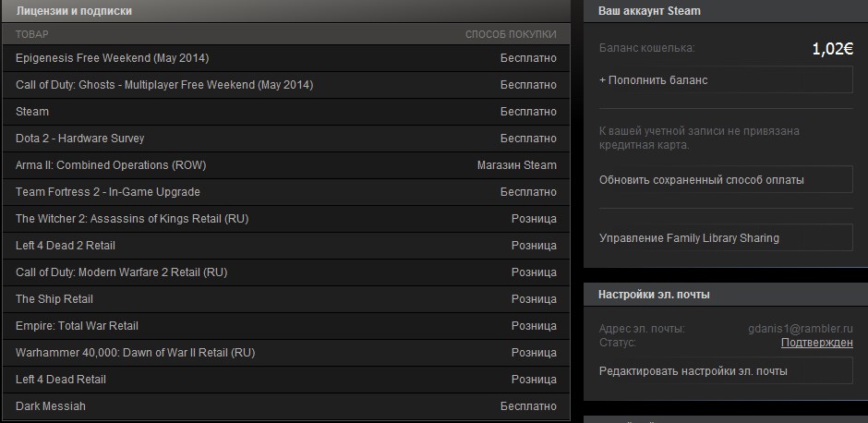
Task: Click the 'ТОВАР' column header
Action: point(31,34)
